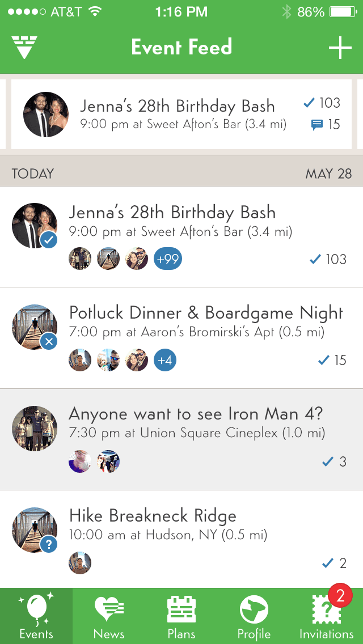
Task: Tap the Profile dog icon
Action: click(x=253, y=611)
